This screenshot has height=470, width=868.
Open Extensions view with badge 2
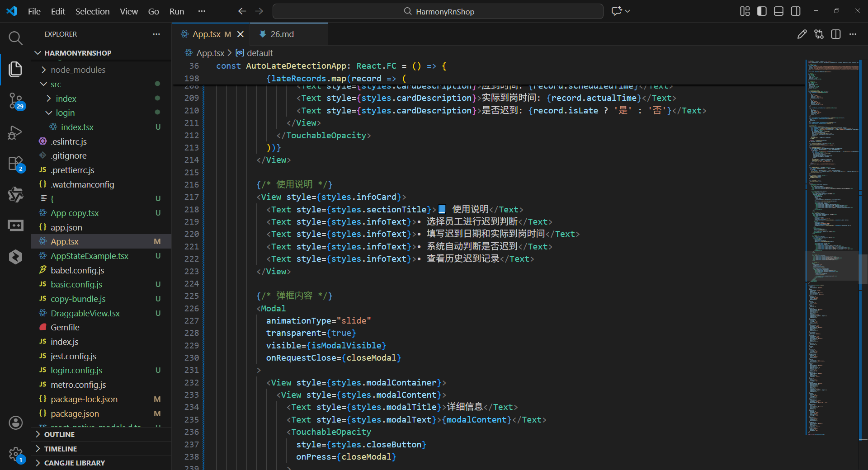pos(15,164)
